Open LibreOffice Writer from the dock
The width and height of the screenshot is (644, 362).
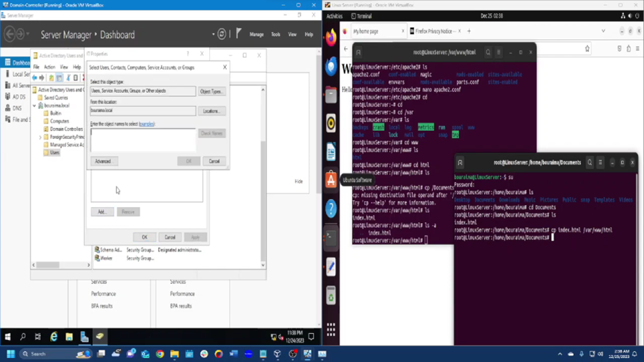click(x=331, y=151)
